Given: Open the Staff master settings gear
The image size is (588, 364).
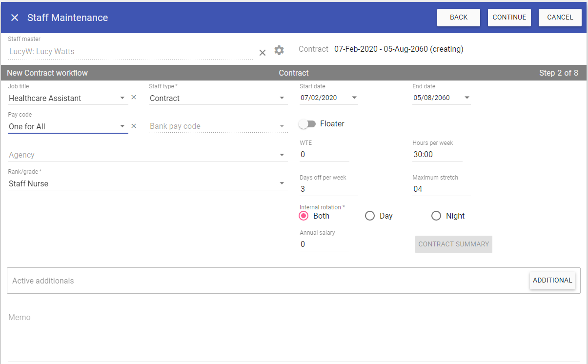Looking at the screenshot, I should [x=279, y=50].
